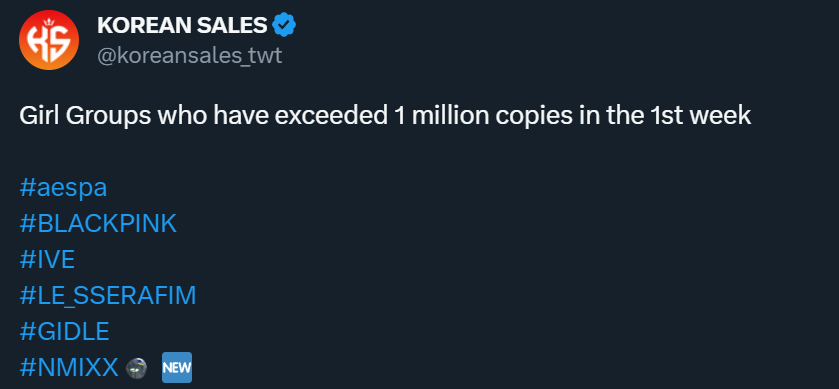Click the mirror ball emoji after NMIXX
Image resolution: width=839 pixels, height=389 pixels.
click(x=136, y=368)
